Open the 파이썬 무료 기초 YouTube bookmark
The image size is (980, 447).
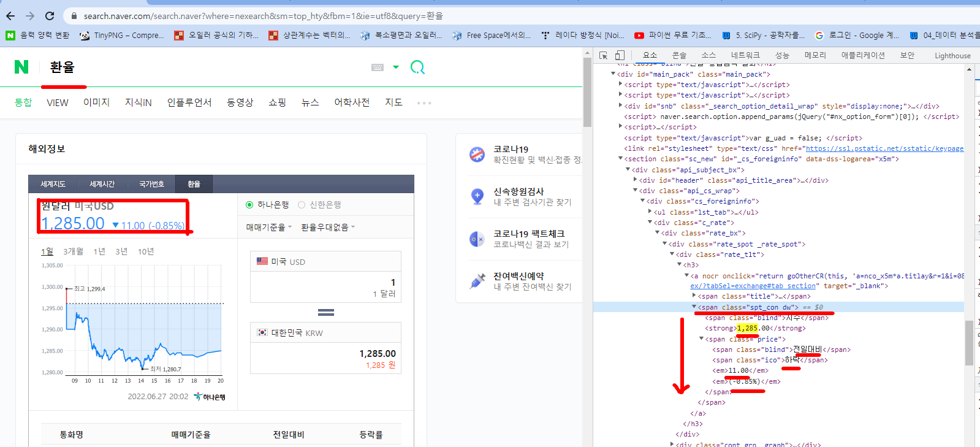pyautogui.click(x=673, y=36)
